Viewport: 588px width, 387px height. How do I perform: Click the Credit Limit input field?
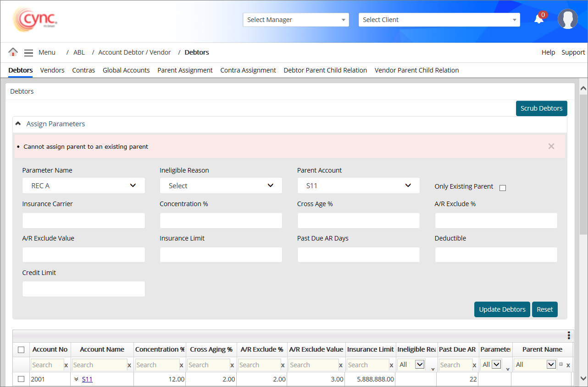83,289
